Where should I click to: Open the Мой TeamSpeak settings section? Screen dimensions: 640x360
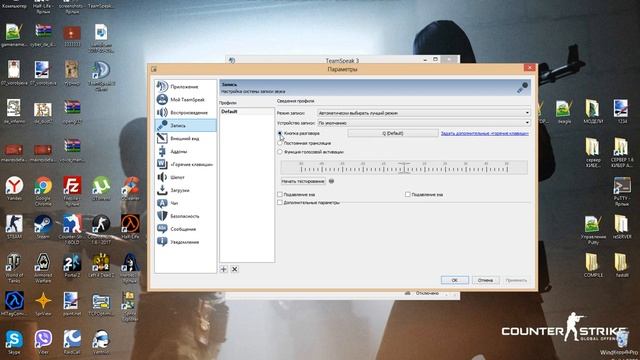tap(185, 100)
